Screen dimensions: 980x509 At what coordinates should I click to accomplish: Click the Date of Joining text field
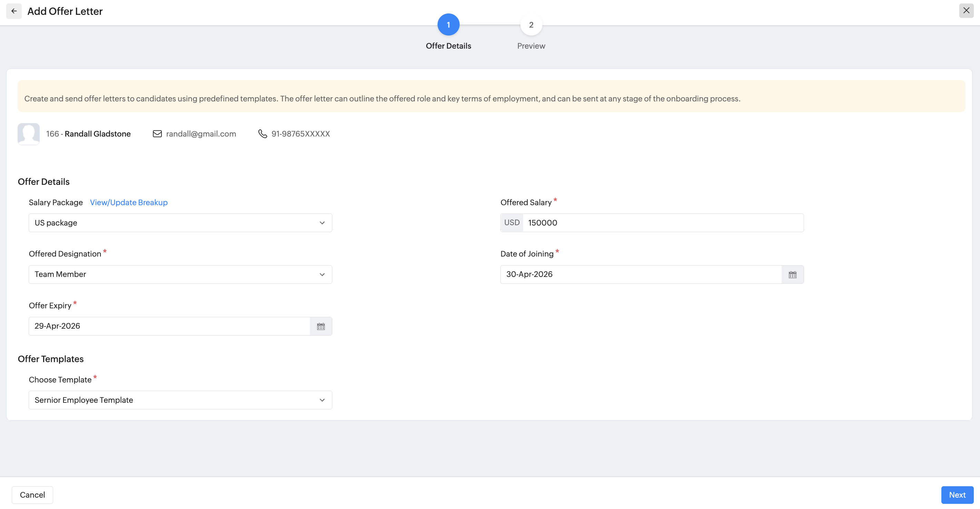[x=641, y=275]
